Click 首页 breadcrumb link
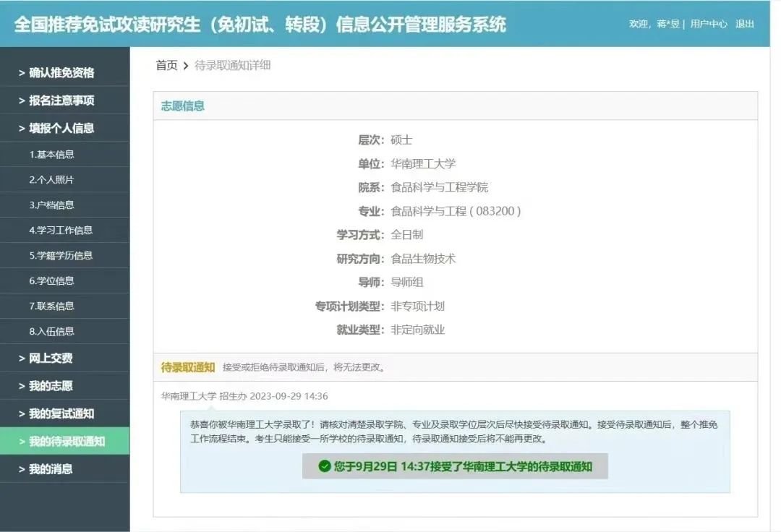Screen dimensions: 781x532 coord(166,66)
